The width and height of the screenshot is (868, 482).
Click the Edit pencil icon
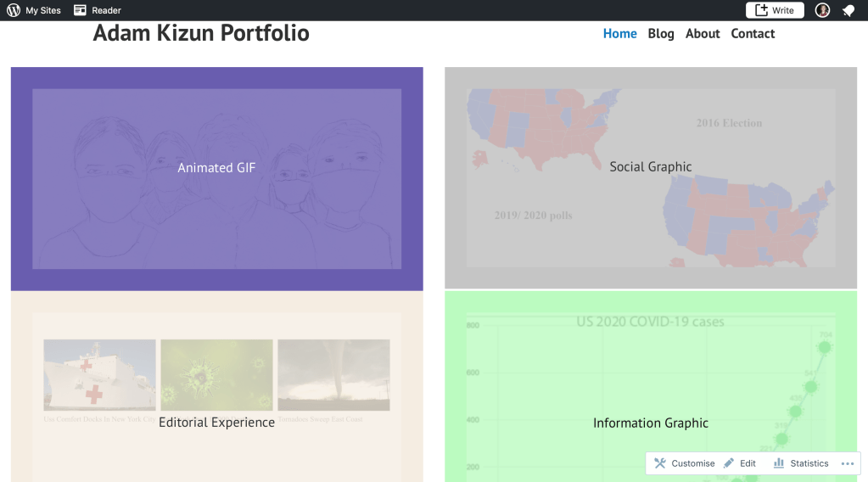coord(729,463)
